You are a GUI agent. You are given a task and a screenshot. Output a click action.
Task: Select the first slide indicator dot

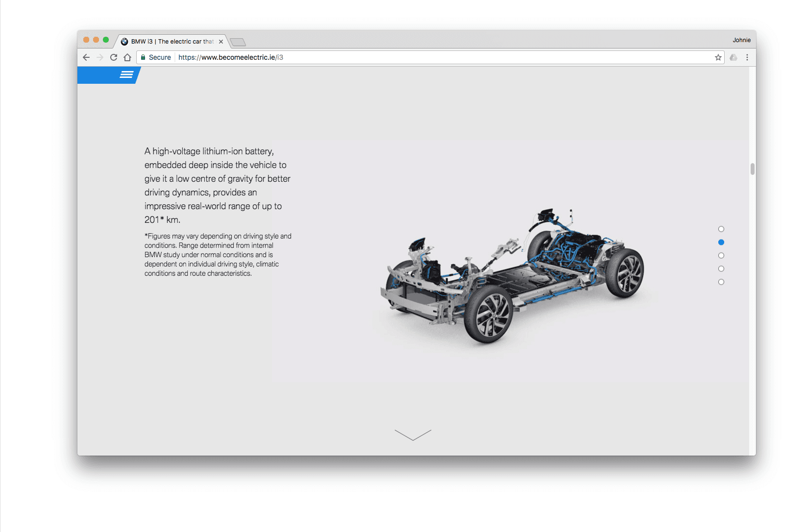click(x=721, y=229)
